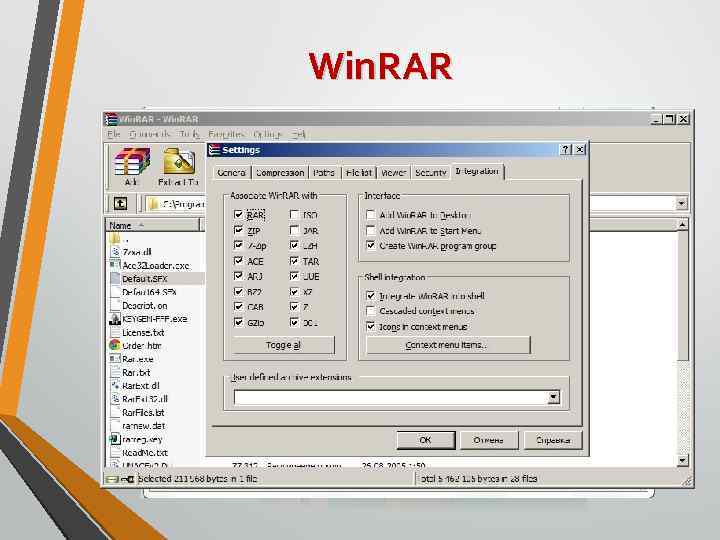This screenshot has width=720, height=540.
Task: Confirm settings with OK button
Action: pyautogui.click(x=426, y=440)
